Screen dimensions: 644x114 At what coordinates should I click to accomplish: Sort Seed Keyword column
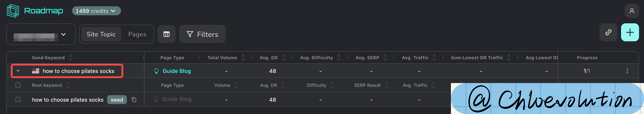[x=71, y=58]
